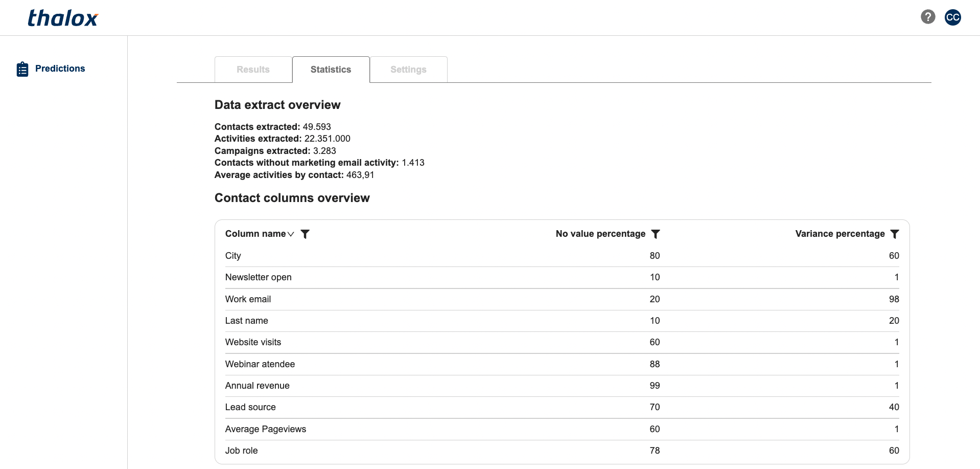Click the No value percentage header
The image size is (980, 469).
600,234
